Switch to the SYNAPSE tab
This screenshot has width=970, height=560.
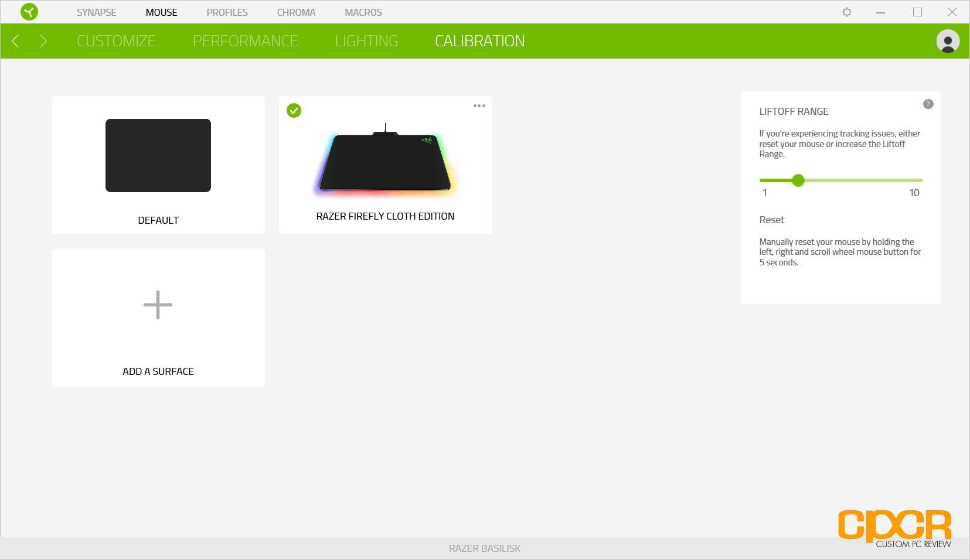click(x=97, y=12)
